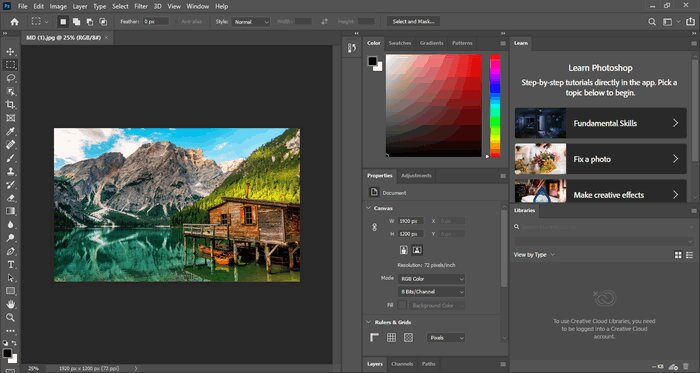Switch Libraries to list view
Screen dimensions: 700x373
point(690,255)
